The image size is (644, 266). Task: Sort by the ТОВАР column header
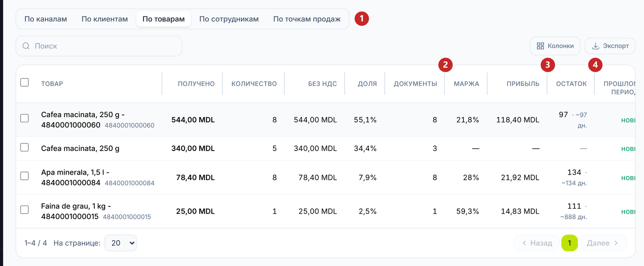coord(52,84)
